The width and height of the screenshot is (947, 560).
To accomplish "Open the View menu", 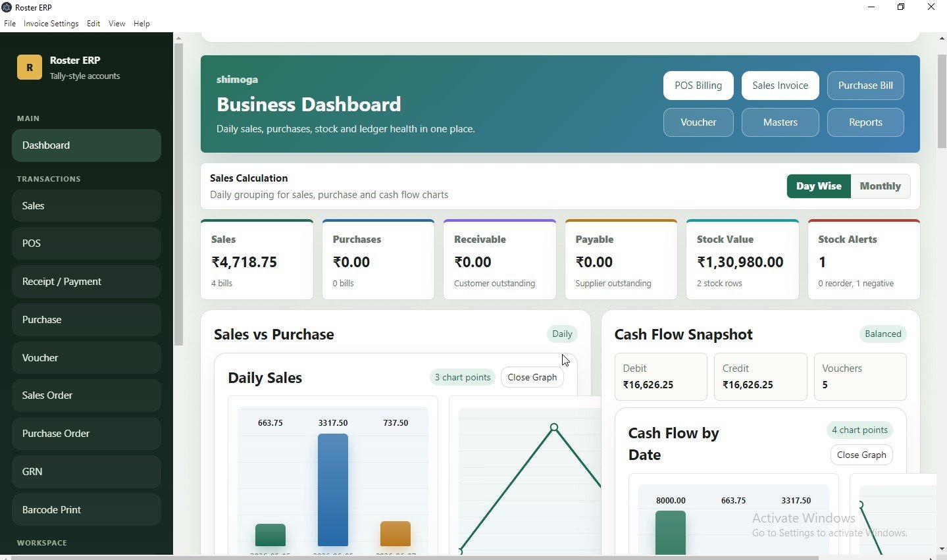I will coord(116,24).
